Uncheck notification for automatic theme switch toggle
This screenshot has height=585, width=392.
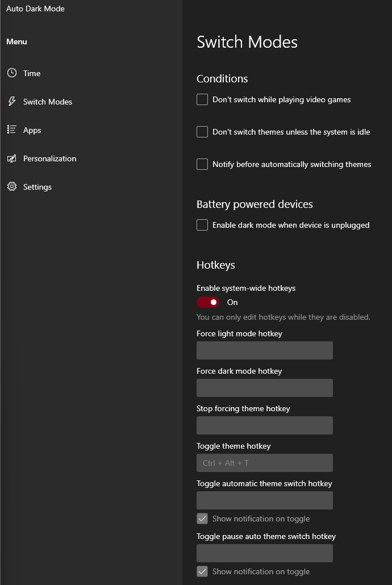pyautogui.click(x=202, y=518)
